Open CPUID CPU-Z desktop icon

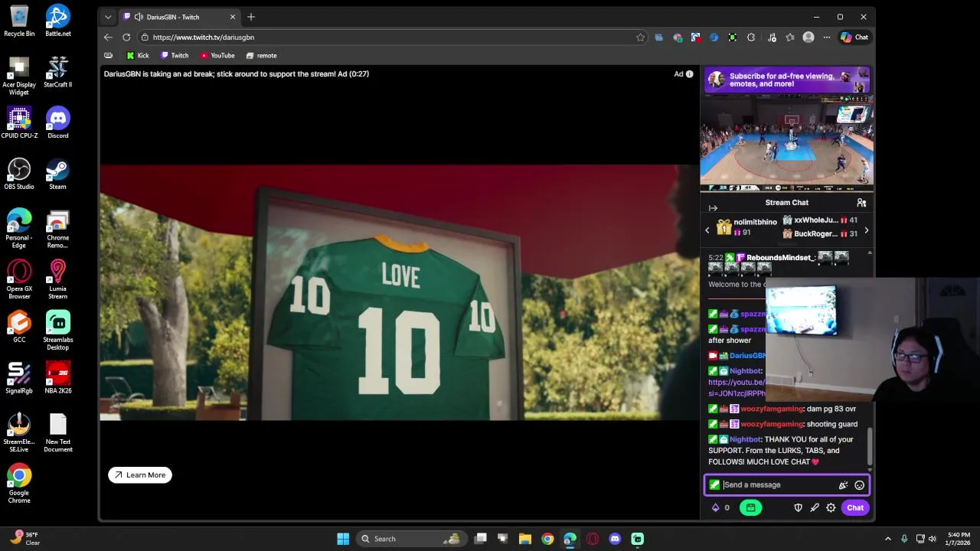[19, 122]
